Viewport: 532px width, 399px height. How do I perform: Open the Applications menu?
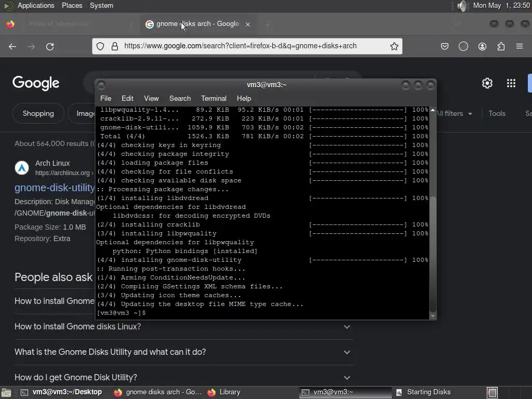coord(36,5)
